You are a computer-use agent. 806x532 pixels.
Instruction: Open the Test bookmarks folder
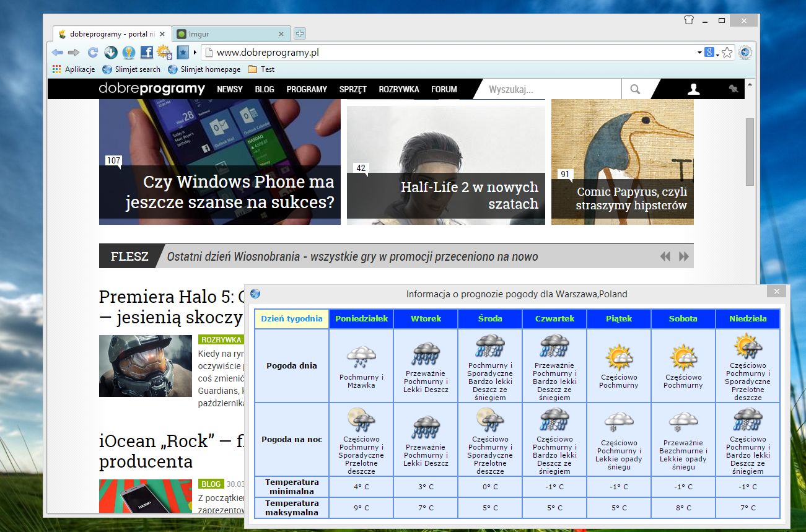tap(261, 69)
